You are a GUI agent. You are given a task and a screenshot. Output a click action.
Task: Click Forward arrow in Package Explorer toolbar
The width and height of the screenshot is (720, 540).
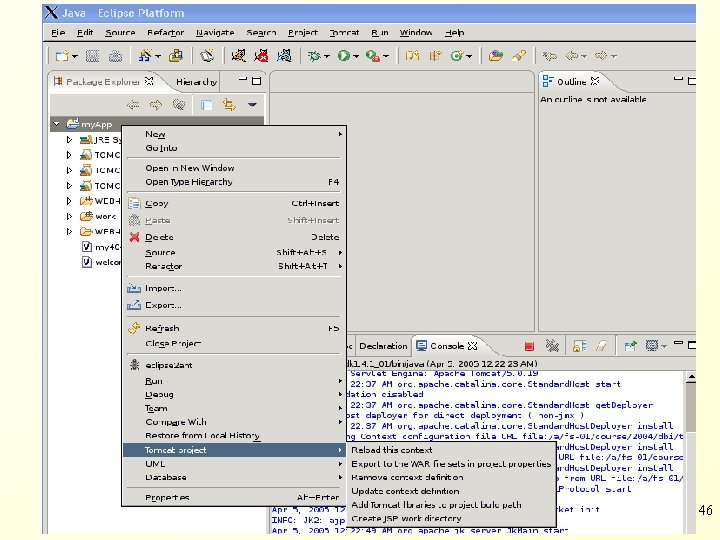tap(156, 105)
